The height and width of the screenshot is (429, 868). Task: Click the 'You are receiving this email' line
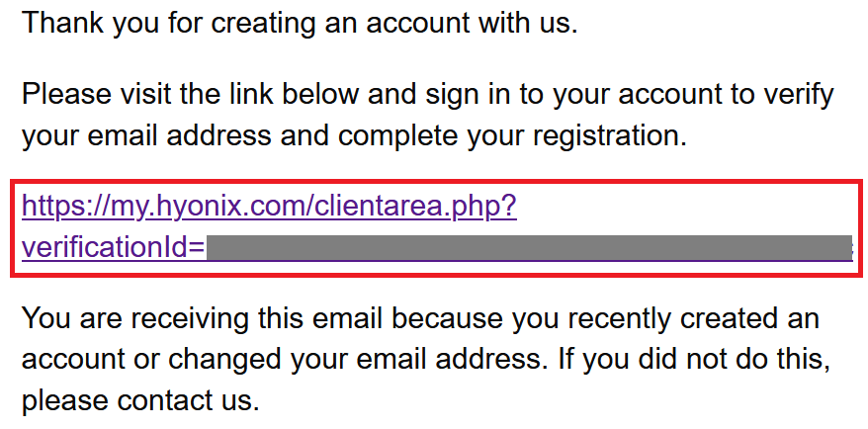[x=421, y=319]
